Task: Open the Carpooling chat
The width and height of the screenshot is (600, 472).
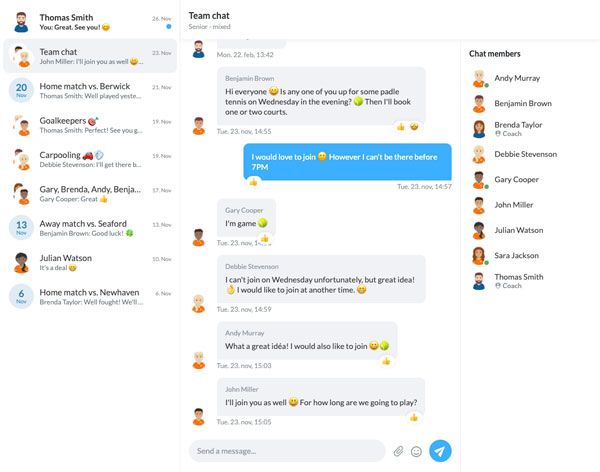Action: point(90,159)
